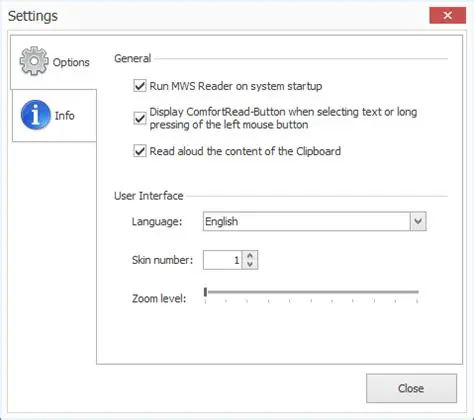Click the English language combo box field

(x=315, y=221)
